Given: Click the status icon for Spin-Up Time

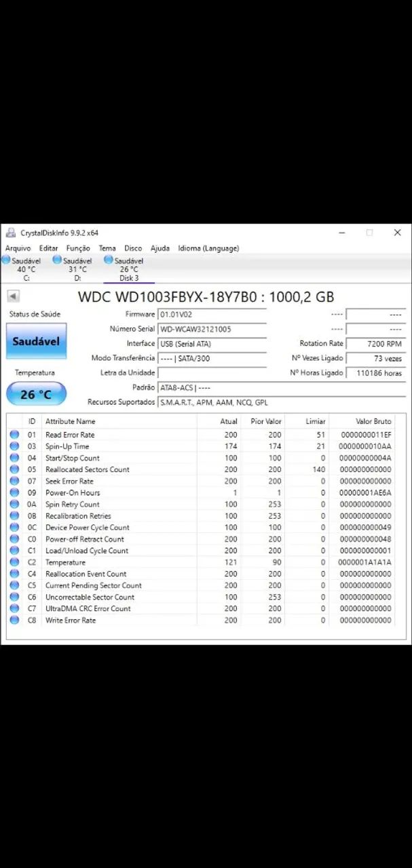Looking at the screenshot, I should pos(14,446).
